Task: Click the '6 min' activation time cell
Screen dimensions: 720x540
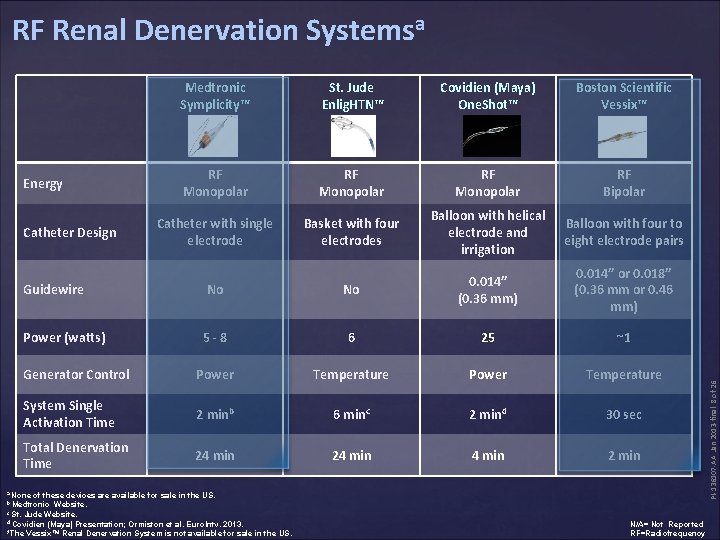Action: click(351, 414)
